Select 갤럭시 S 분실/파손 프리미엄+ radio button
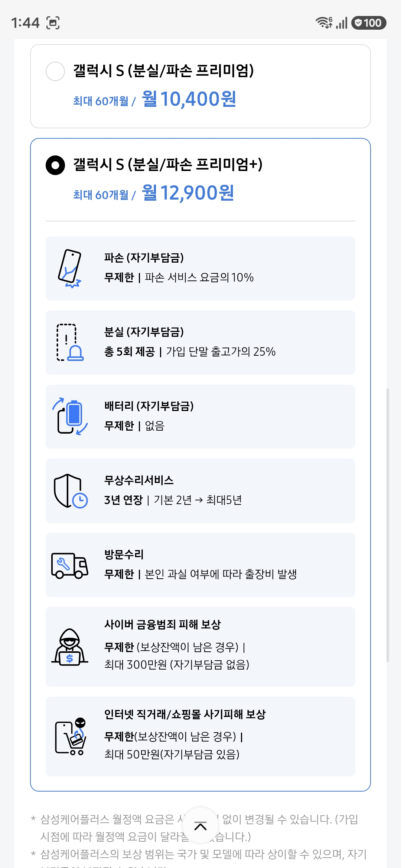The width and height of the screenshot is (401, 868). 55,165
